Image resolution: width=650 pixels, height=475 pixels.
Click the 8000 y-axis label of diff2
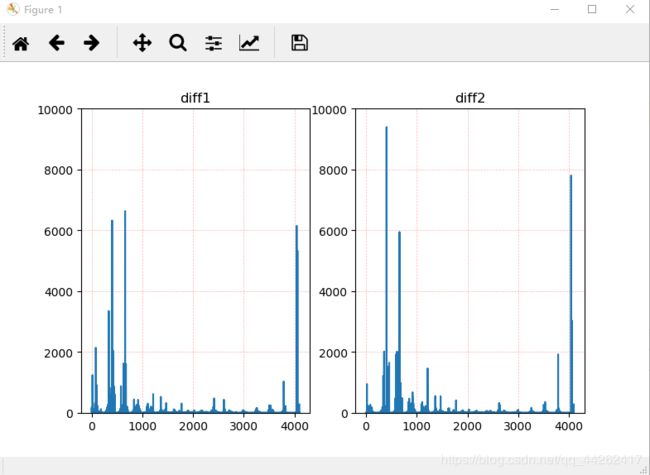[332, 170]
